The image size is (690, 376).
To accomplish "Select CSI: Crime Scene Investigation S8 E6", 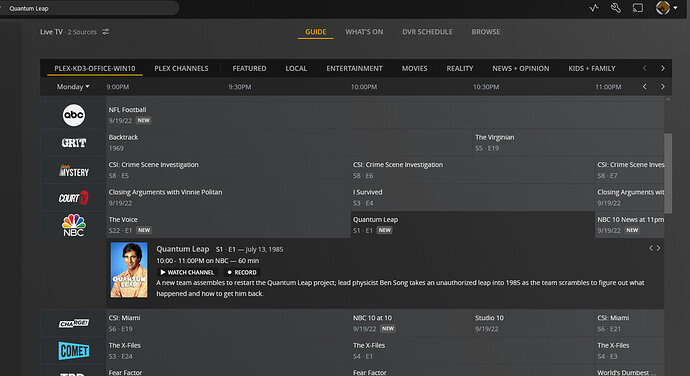I will tap(473, 170).
